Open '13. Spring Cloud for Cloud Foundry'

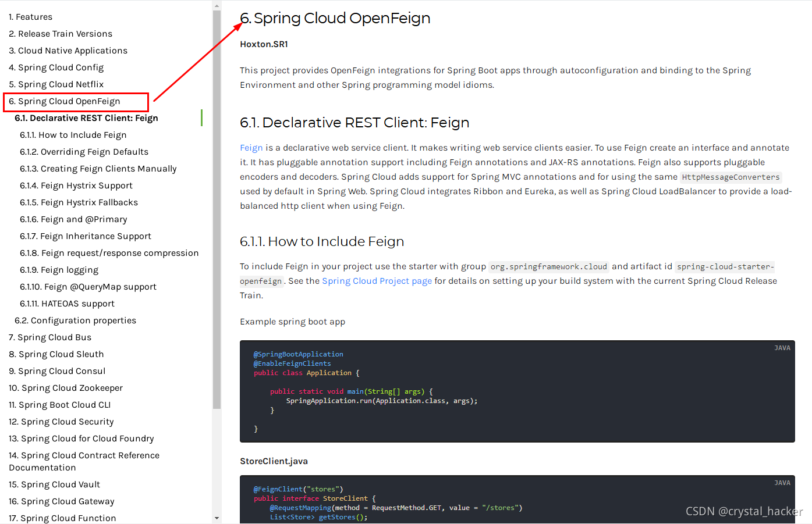pyautogui.click(x=81, y=439)
